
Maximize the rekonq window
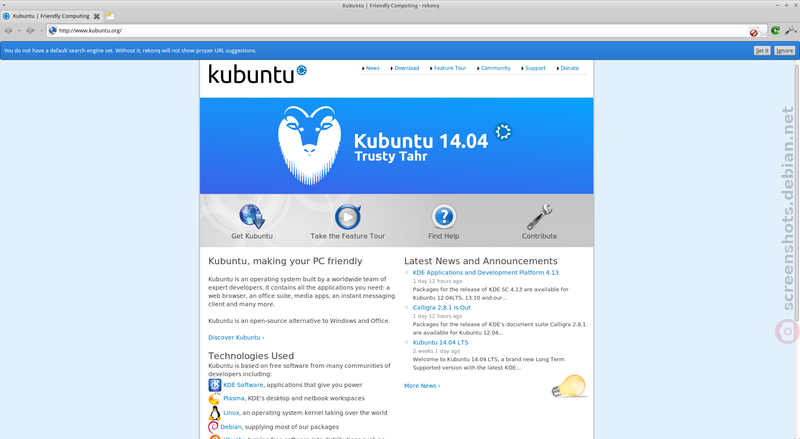[x=786, y=5]
